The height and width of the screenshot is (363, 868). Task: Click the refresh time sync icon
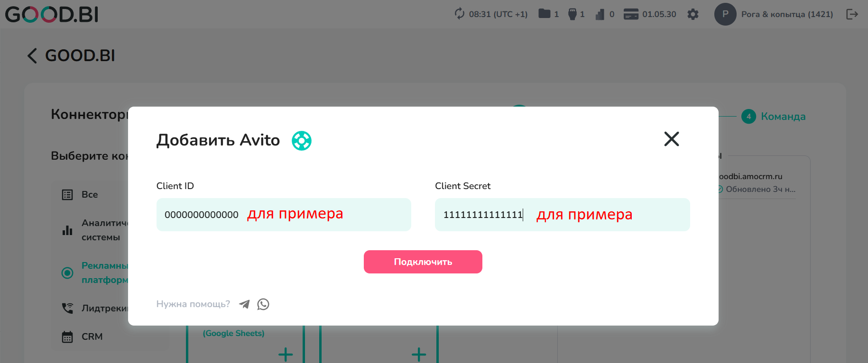point(459,14)
